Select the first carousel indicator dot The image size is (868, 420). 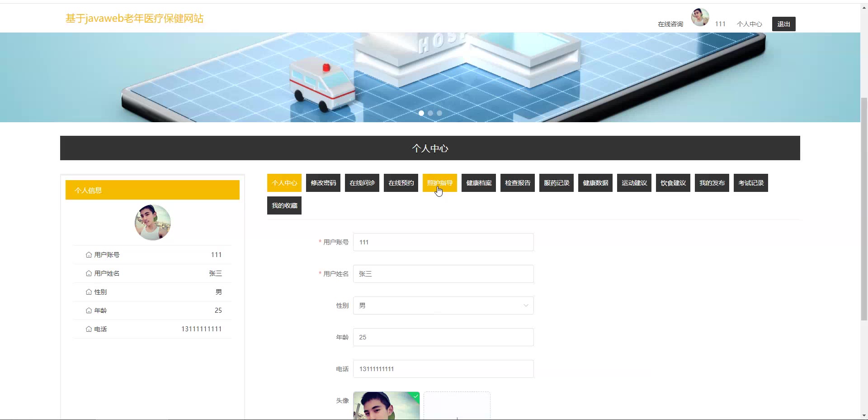pyautogui.click(x=421, y=113)
